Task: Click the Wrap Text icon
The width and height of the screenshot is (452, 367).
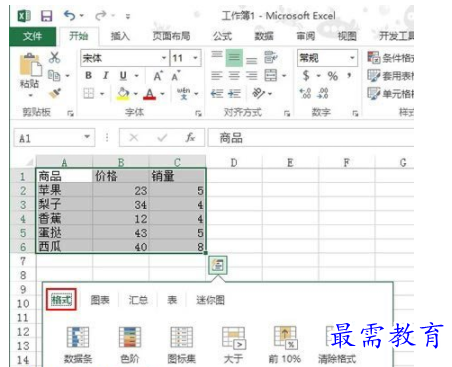Action: [270, 57]
